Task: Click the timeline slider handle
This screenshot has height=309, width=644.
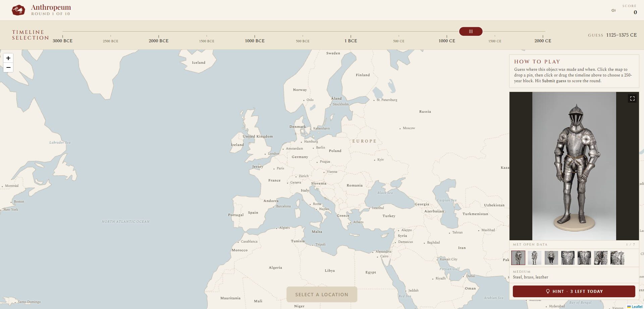Action: pos(471,32)
